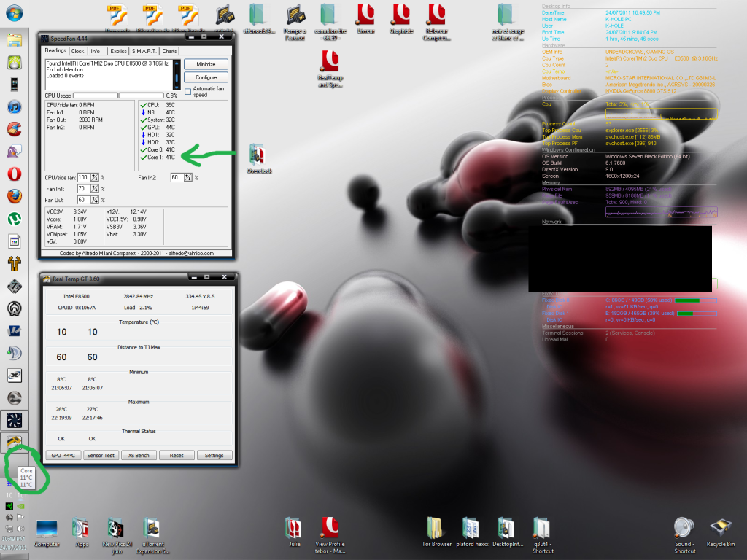This screenshot has height=560, width=747.
Task: Open the Tor Browser desktop folder
Action: coord(436,529)
